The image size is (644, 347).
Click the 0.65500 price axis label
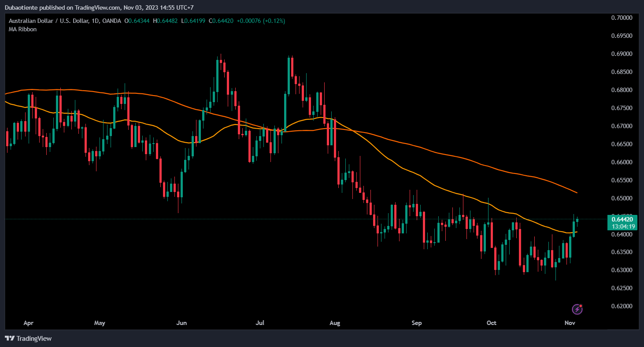(x=622, y=180)
